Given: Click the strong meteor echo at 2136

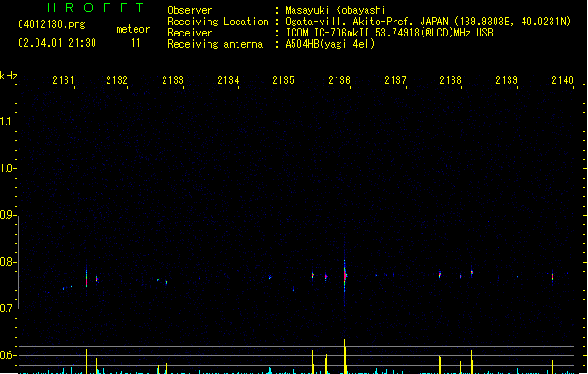Looking at the screenshot, I should click(x=345, y=276).
